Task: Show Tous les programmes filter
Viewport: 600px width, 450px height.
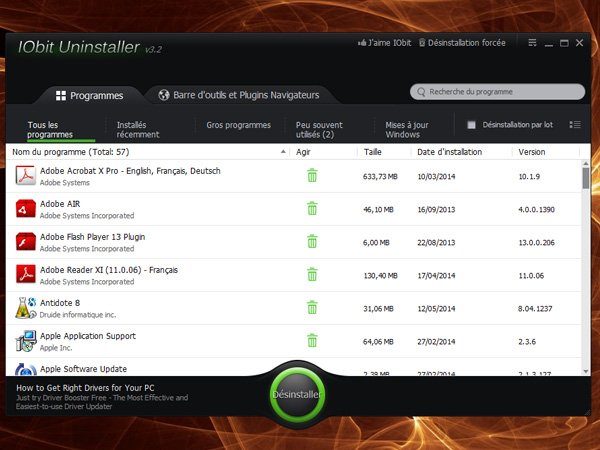Action: [x=50, y=129]
